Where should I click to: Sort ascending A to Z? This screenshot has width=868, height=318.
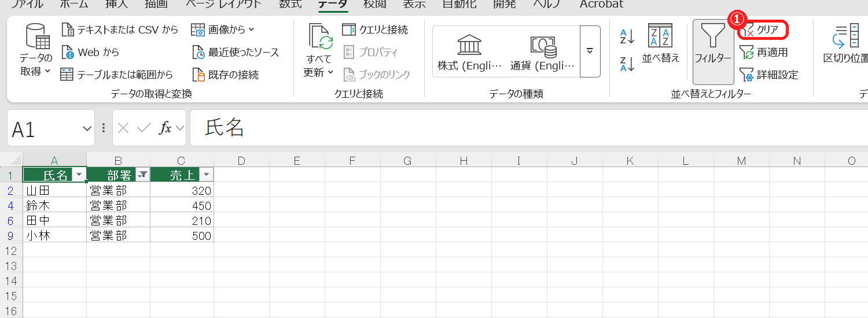click(x=627, y=36)
